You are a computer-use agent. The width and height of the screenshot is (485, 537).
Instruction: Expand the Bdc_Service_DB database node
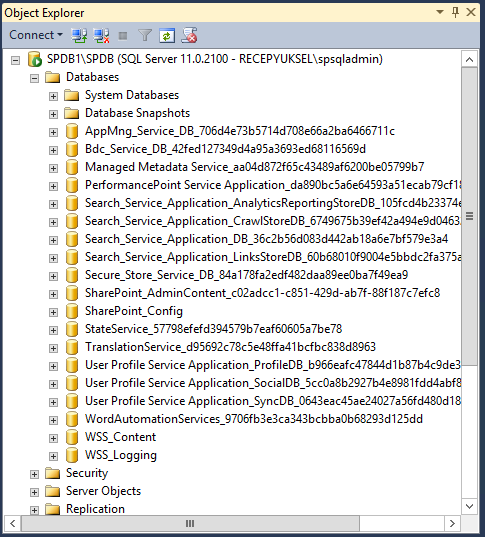point(53,150)
